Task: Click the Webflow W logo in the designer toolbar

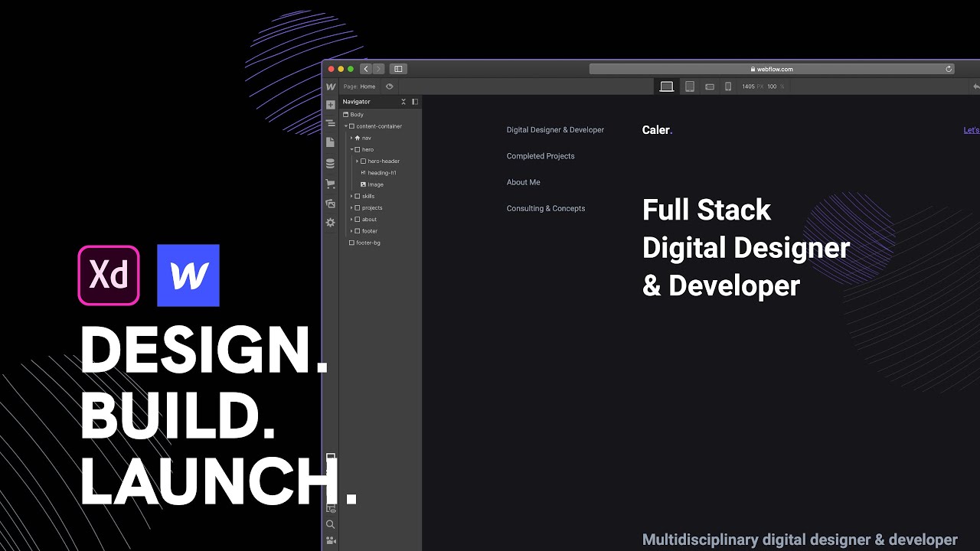Action: tap(331, 86)
